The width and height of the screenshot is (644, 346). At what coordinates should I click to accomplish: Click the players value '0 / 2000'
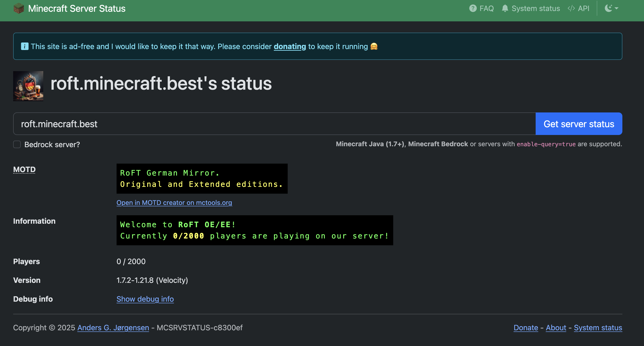(x=131, y=261)
